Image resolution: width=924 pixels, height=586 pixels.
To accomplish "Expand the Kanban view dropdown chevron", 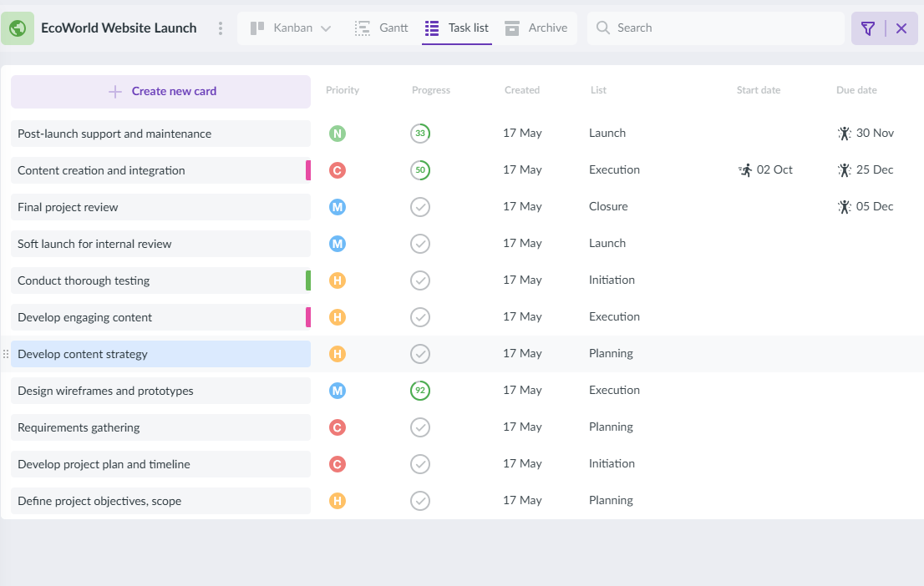I will tap(326, 28).
